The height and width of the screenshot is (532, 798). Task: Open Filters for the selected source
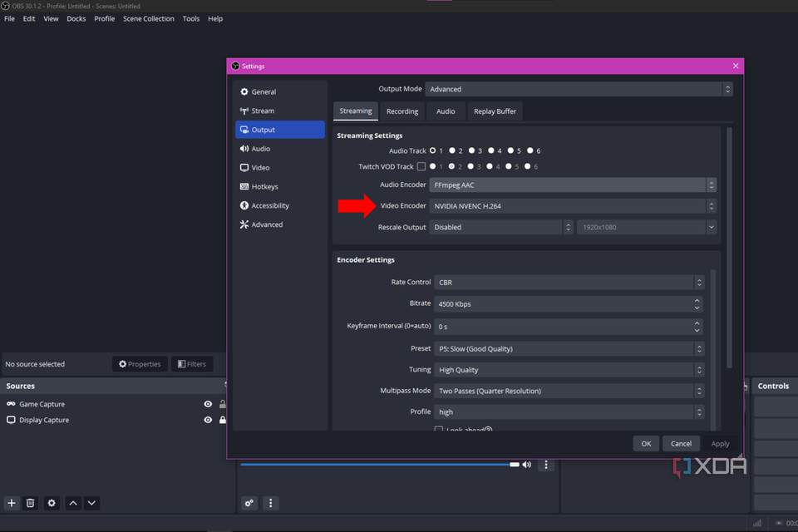192,363
